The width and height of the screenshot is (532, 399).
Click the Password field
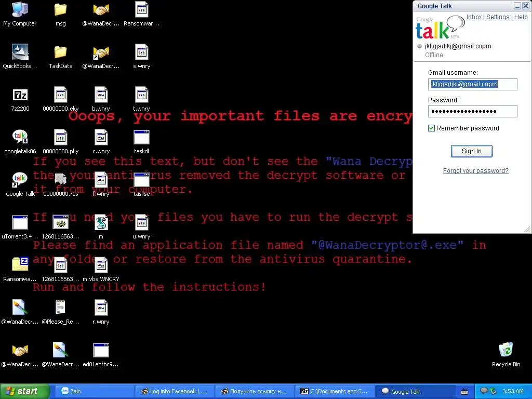(472, 111)
